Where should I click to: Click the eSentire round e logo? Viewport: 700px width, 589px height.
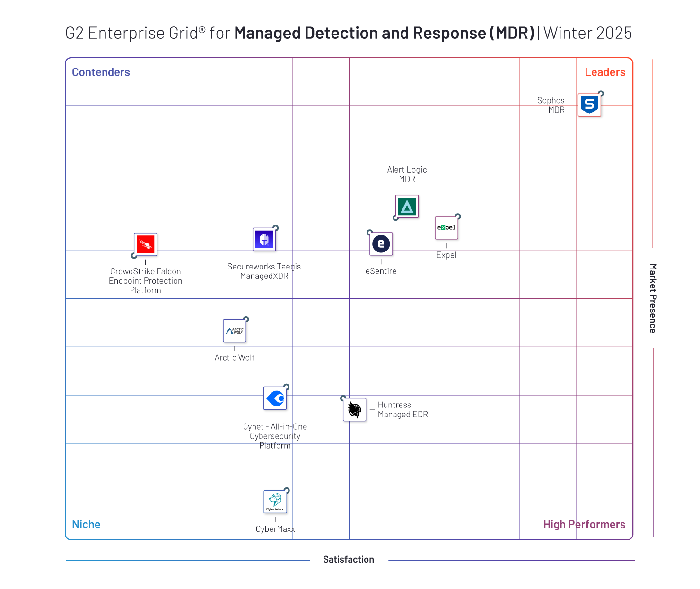click(381, 244)
